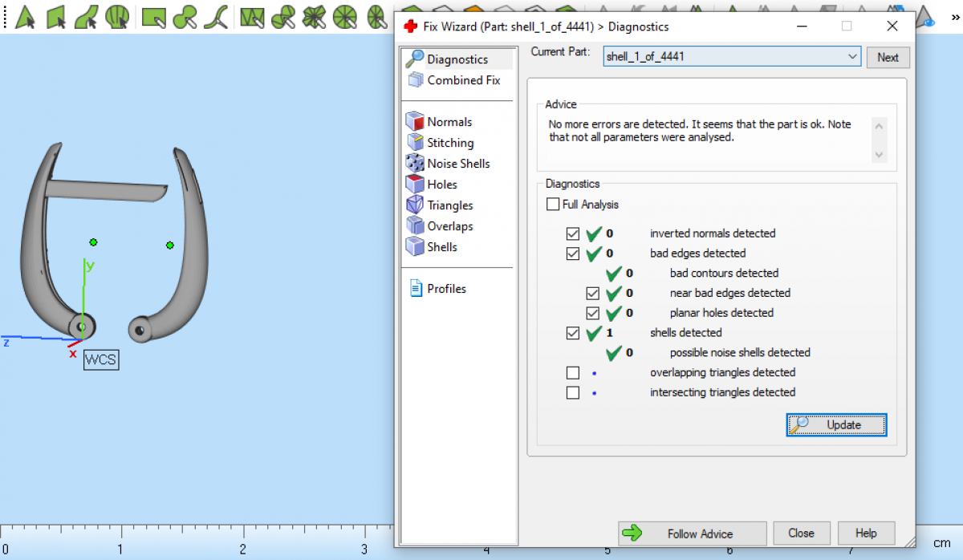Select the Mark Triangle arrow tool
Viewport: 963px width, 560px height.
pyautogui.click(x=26, y=16)
